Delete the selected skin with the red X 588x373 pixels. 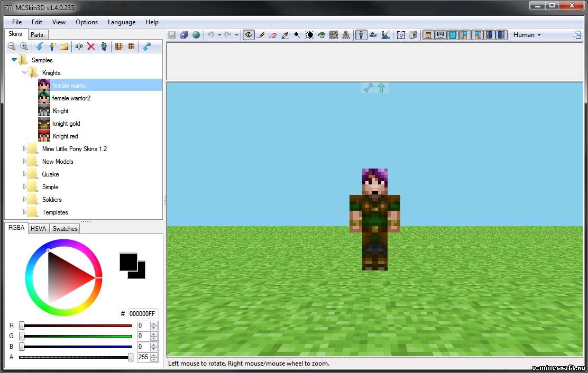(91, 46)
